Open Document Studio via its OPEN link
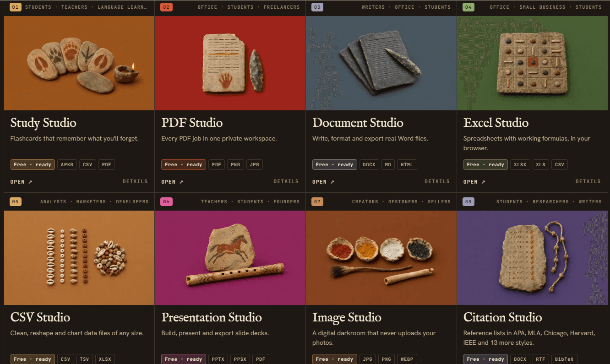The width and height of the screenshot is (610, 364). [324, 182]
